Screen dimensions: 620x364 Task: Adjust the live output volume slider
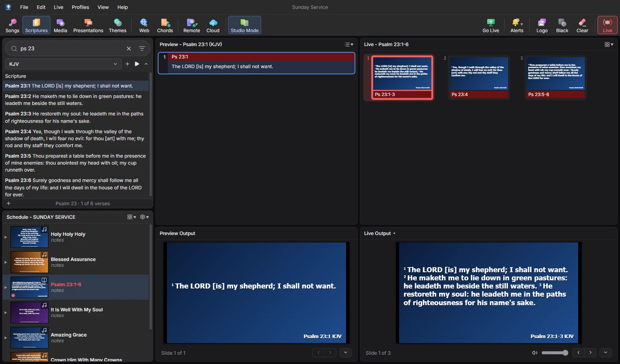[x=555, y=353]
